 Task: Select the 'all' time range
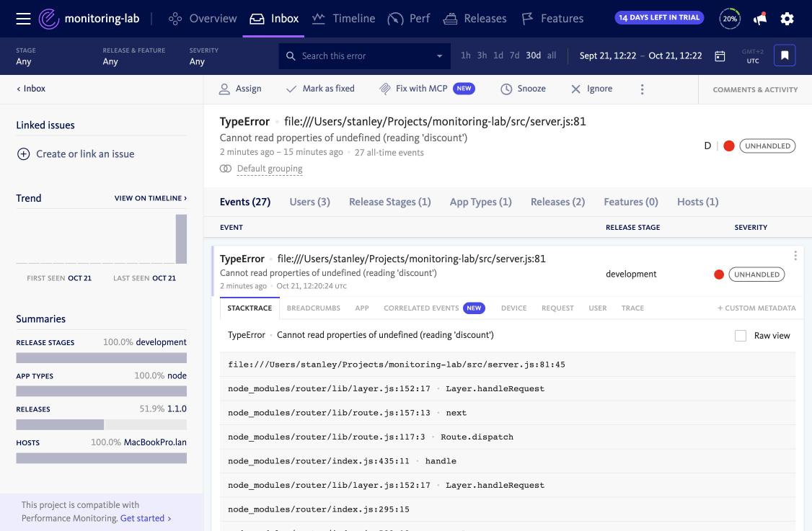click(552, 55)
